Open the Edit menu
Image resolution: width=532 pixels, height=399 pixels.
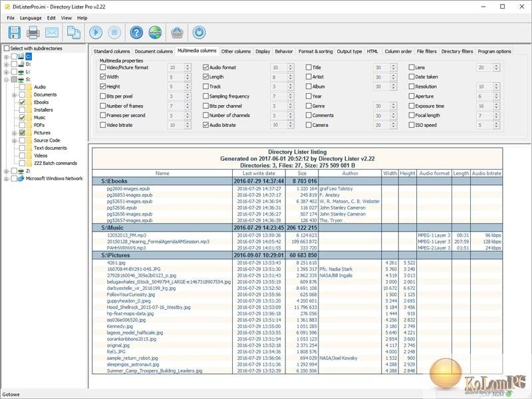(x=51, y=18)
